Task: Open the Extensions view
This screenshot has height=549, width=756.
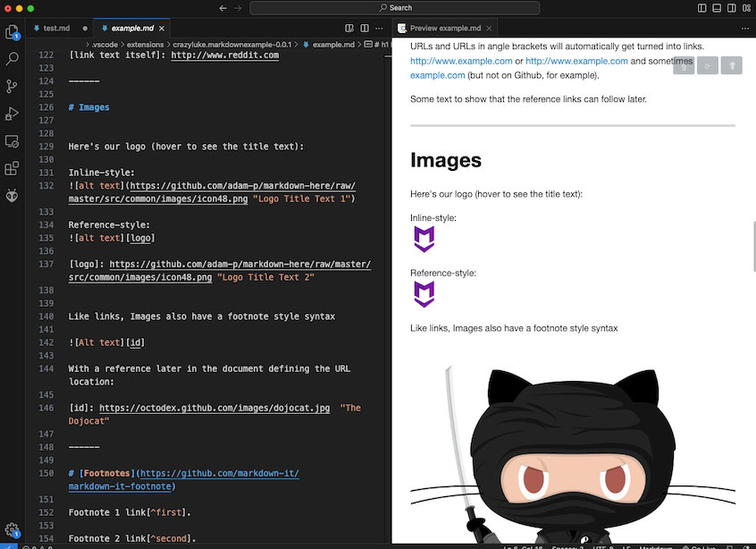Action: tap(12, 168)
